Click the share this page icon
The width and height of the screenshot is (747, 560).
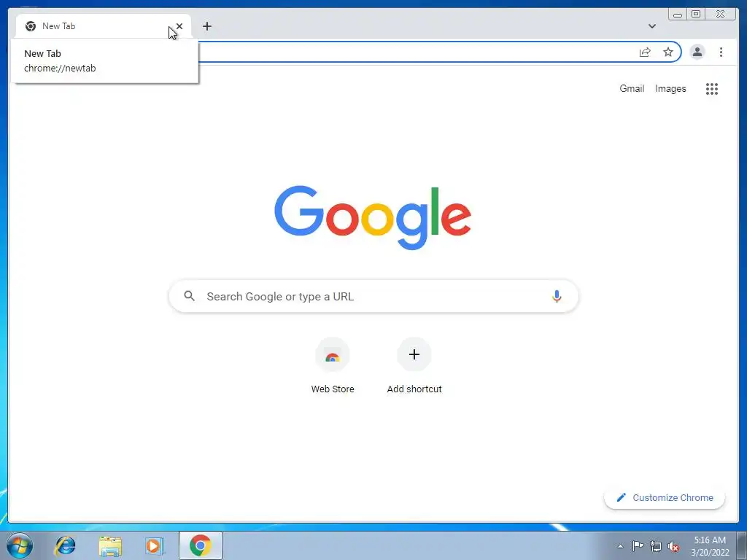pos(645,52)
